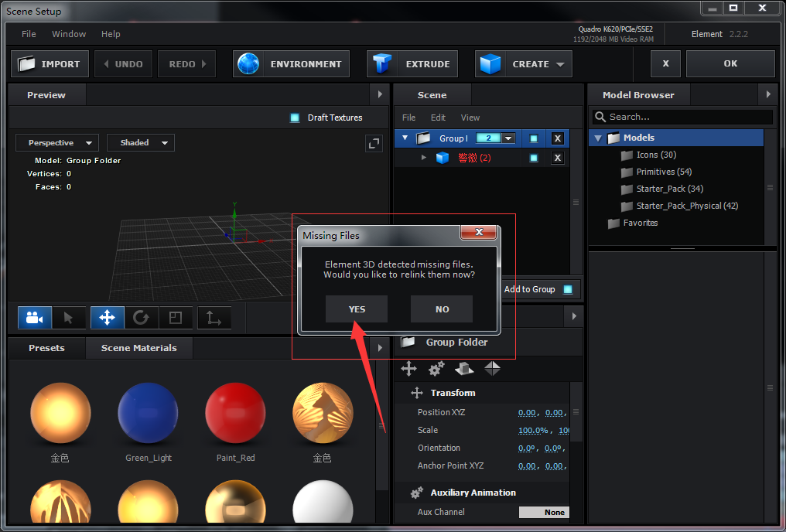
Task: Click the EXTRUDE tool button
Action: [x=412, y=63]
